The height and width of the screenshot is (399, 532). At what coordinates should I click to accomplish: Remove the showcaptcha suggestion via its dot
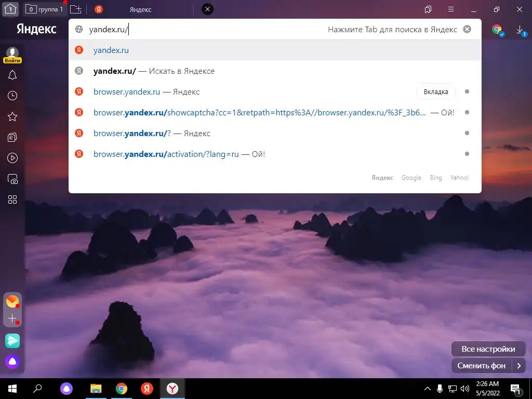coord(467,112)
